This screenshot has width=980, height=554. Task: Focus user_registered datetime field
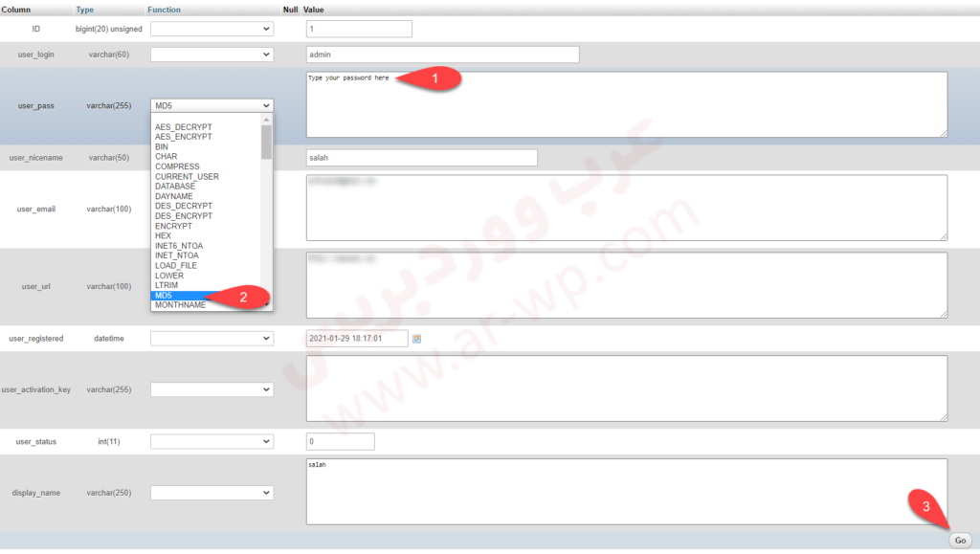[357, 339]
